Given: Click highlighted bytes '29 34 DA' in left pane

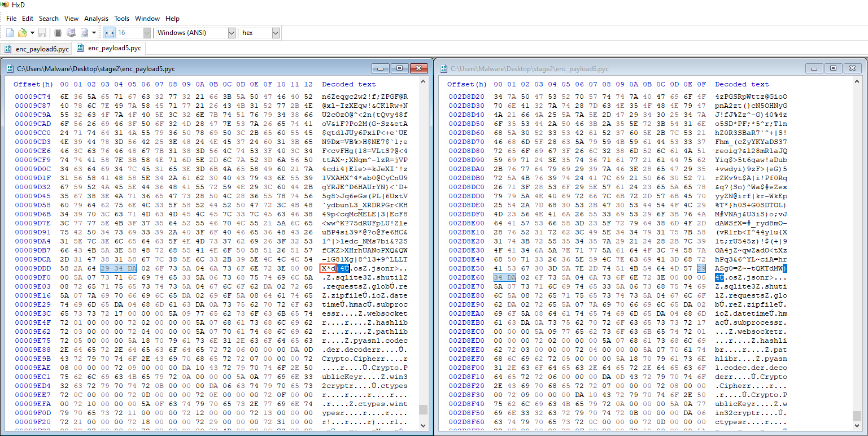Looking at the screenshot, I should pyautogui.click(x=119, y=268).
